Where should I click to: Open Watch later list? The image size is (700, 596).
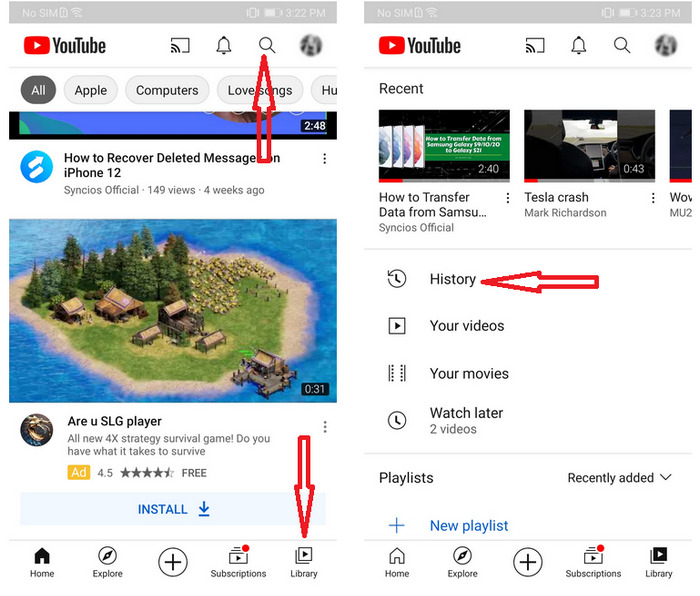[528, 421]
